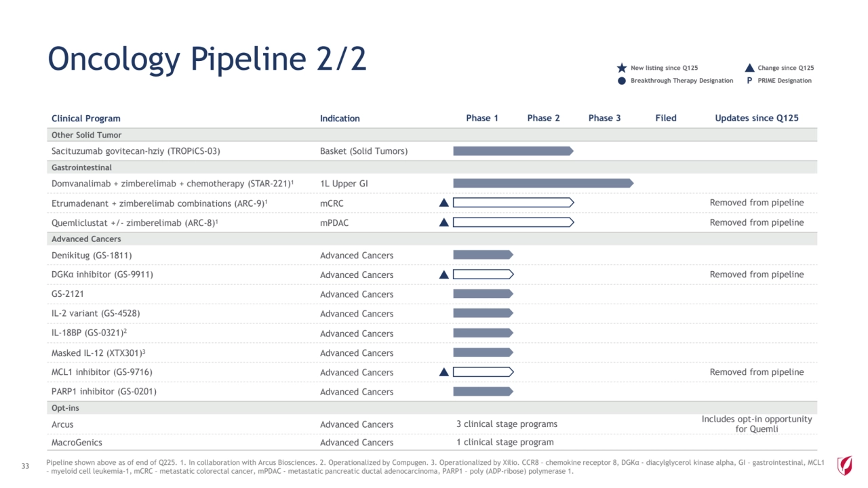This screenshot has height=488, width=868.
Task: Click the GS-2121 Phase 1 bar
Action: 483,293
